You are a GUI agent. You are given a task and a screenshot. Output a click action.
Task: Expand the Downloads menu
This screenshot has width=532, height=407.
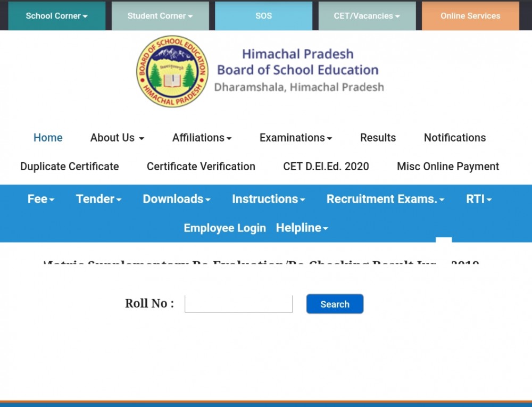(x=176, y=199)
